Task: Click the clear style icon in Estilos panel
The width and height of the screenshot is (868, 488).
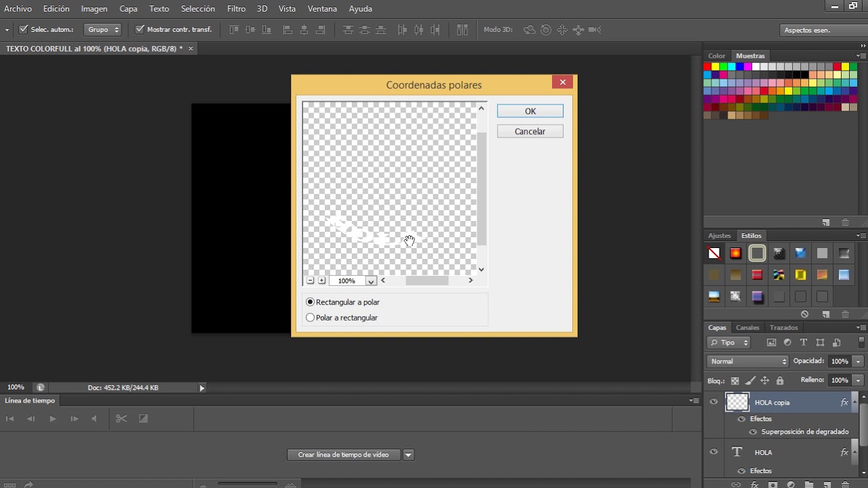Action: click(x=804, y=314)
